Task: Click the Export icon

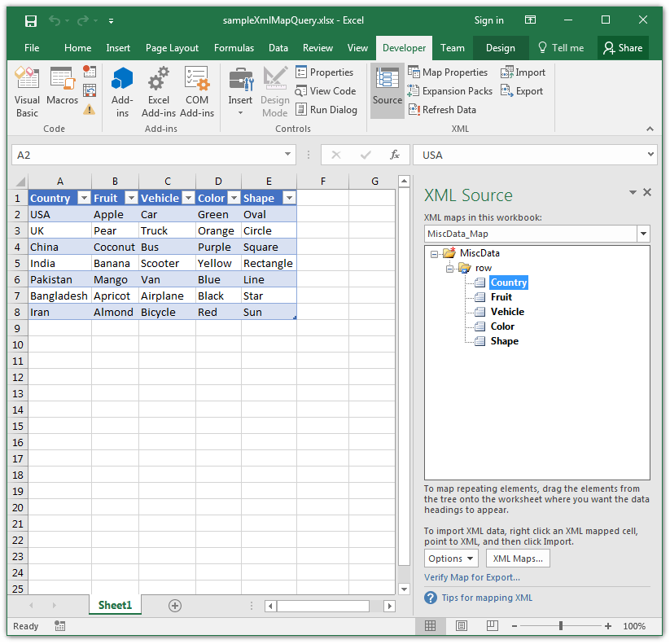Action: click(x=522, y=90)
